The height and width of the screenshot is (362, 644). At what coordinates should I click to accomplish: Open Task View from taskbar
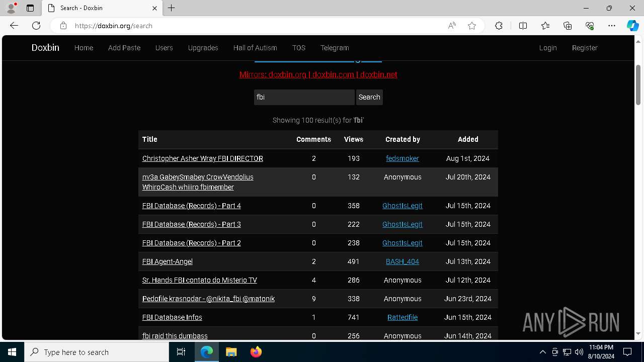click(181, 352)
